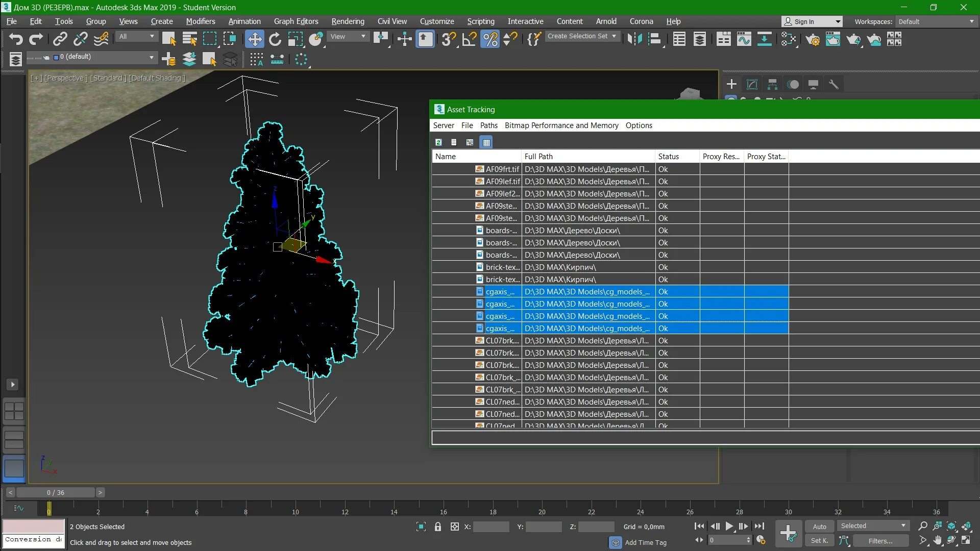980x551 pixels.
Task: Open Render Setup teapot icon
Action: pos(812,39)
